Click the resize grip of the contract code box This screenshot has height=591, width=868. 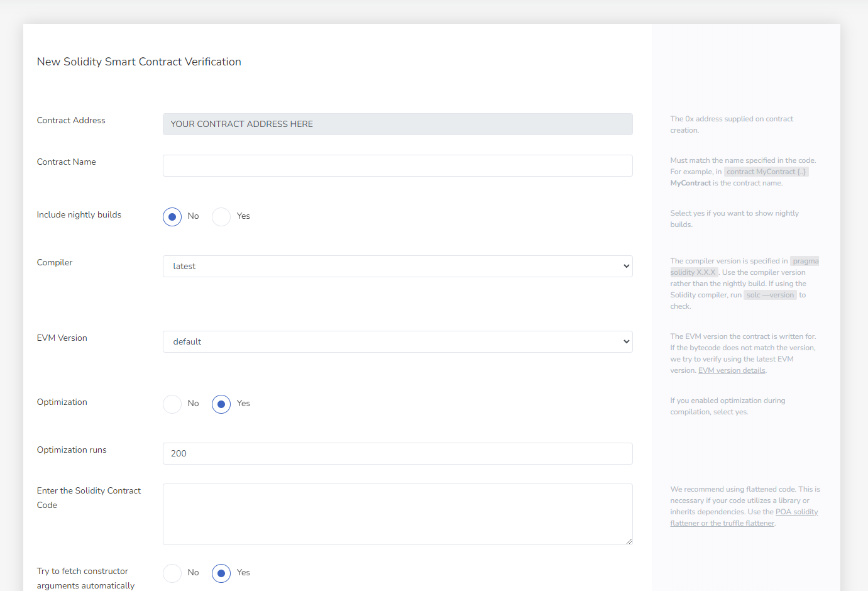[629, 541]
